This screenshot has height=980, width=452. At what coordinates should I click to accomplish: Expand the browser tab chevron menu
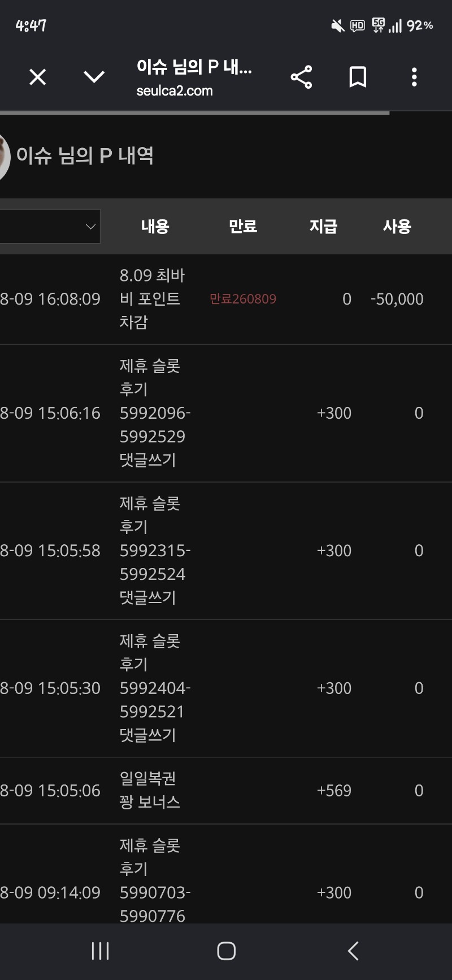point(94,77)
